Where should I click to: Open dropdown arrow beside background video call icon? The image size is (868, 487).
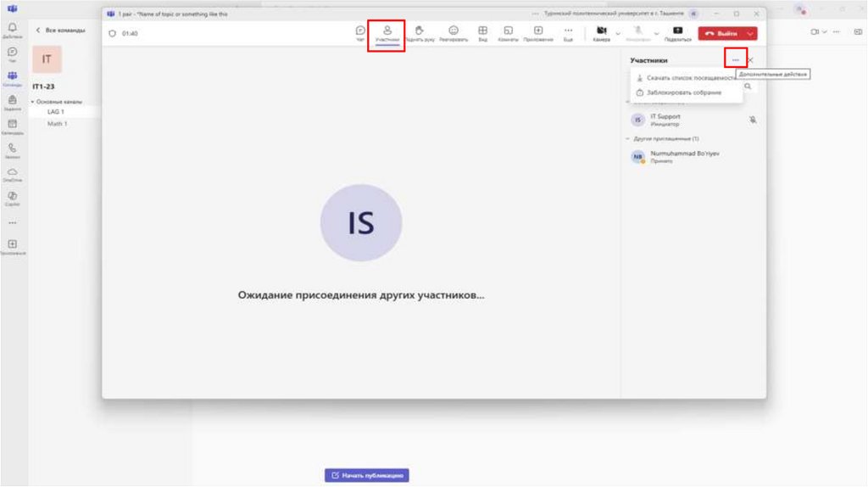coord(824,32)
